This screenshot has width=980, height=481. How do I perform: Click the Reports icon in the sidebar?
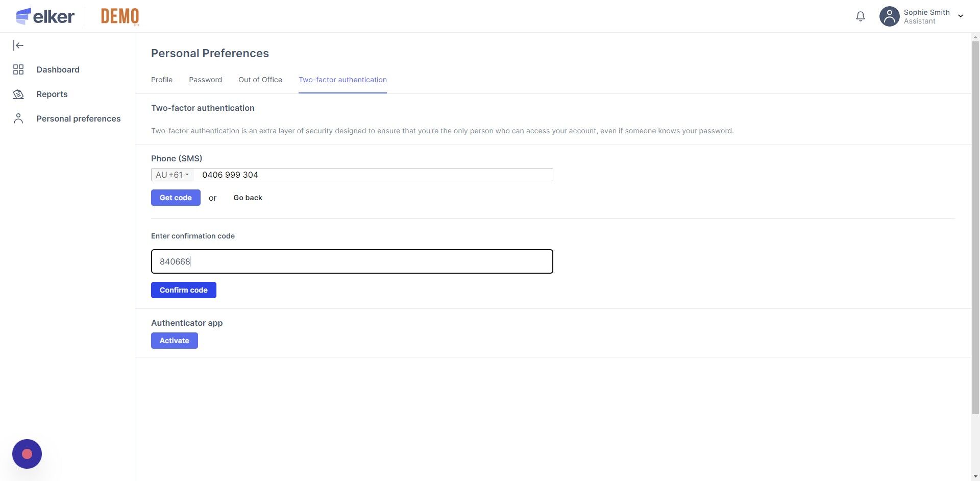[x=18, y=94]
